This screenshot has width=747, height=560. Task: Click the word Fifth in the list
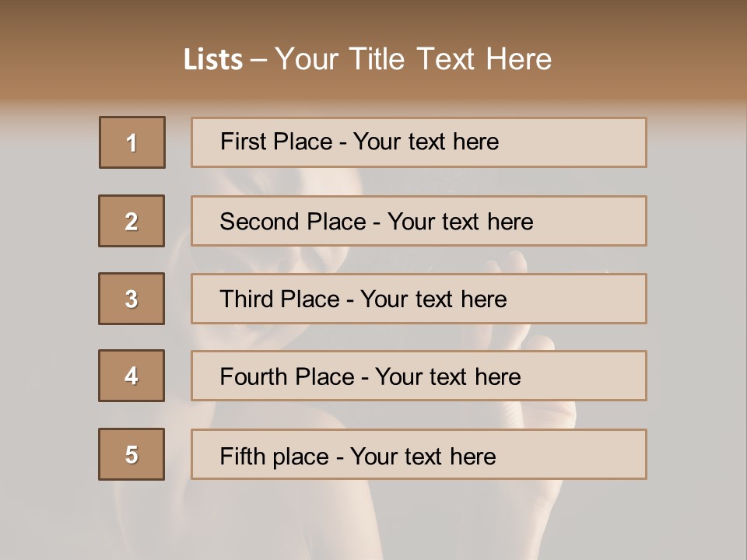243,456
